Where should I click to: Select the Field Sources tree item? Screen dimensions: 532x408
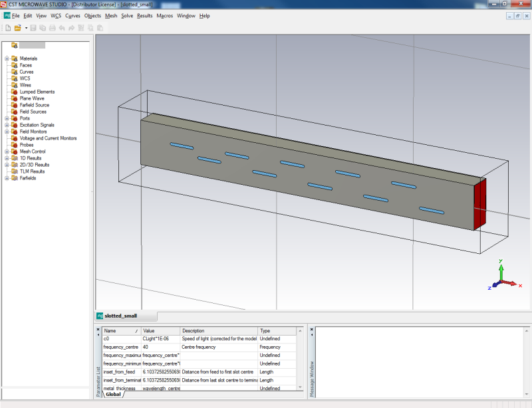33,112
